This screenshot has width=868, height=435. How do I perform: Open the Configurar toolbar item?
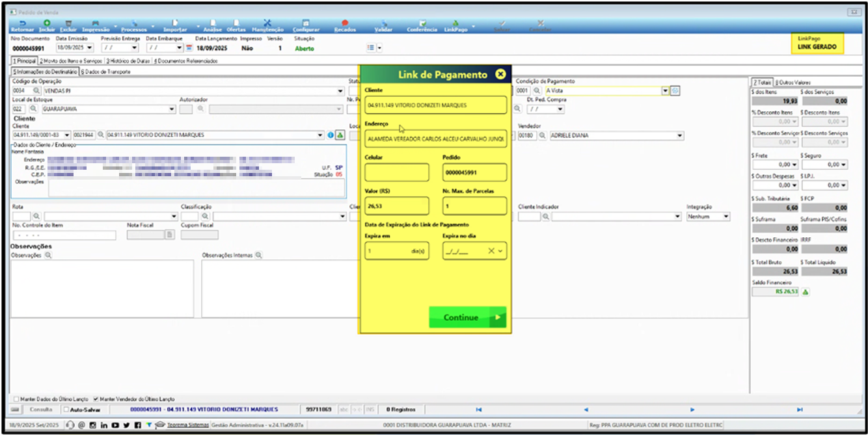coord(306,25)
